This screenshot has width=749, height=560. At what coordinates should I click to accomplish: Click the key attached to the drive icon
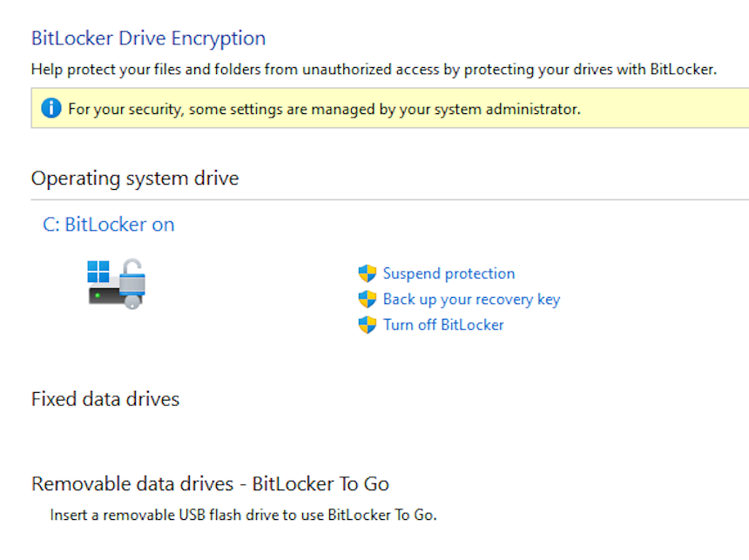click(132, 302)
